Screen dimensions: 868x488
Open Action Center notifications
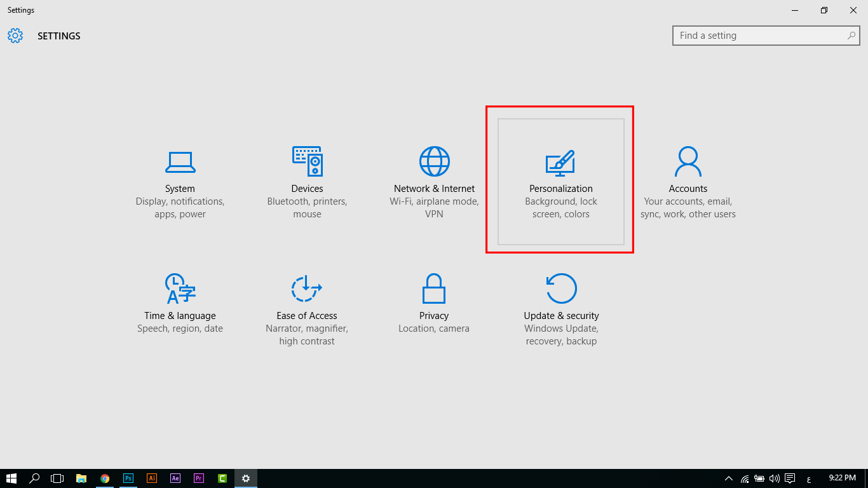[x=790, y=478]
